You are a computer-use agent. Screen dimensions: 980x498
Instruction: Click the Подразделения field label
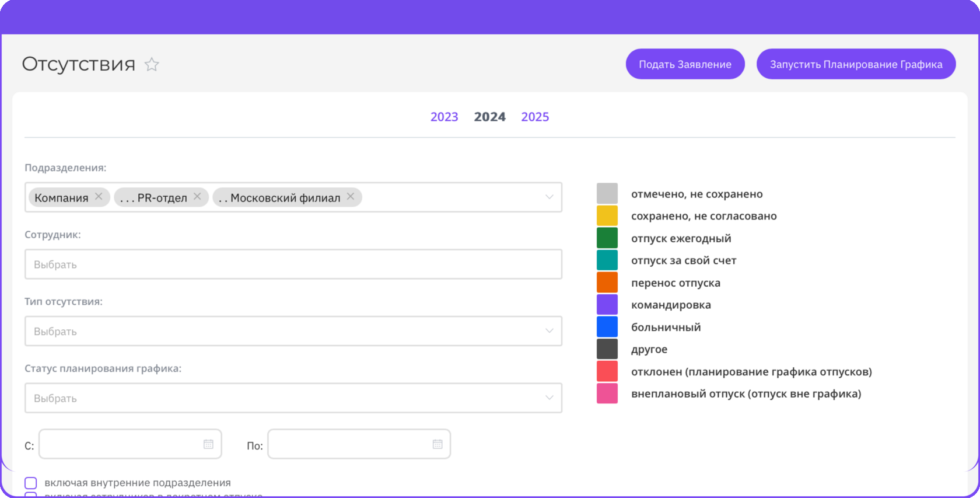(65, 168)
